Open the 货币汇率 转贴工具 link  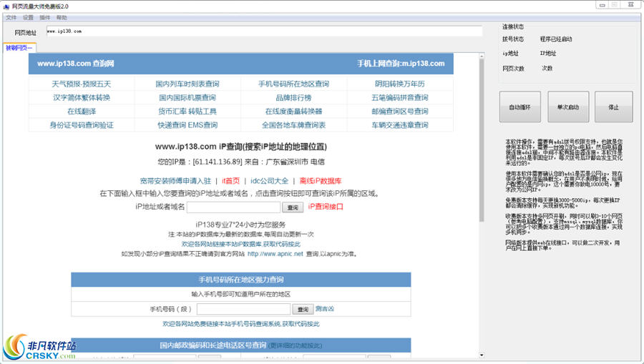(x=187, y=112)
